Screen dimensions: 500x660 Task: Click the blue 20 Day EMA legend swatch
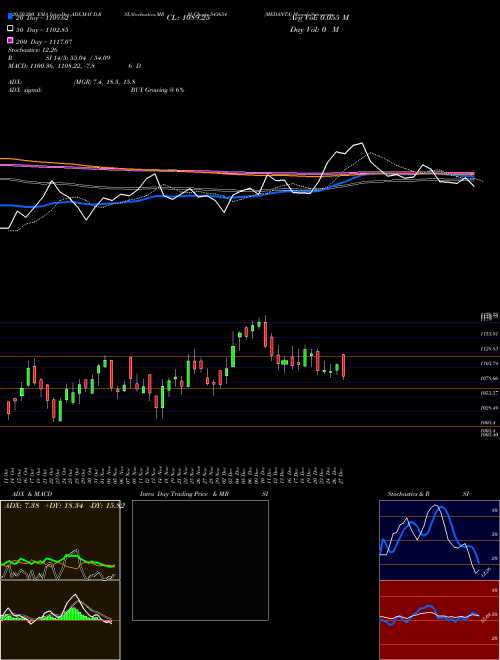coord(10,17)
